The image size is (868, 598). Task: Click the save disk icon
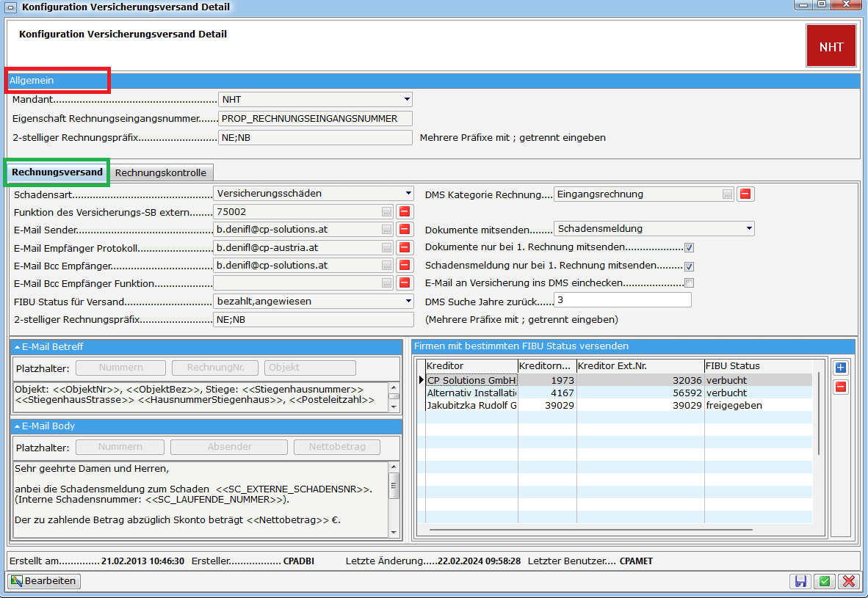point(800,581)
